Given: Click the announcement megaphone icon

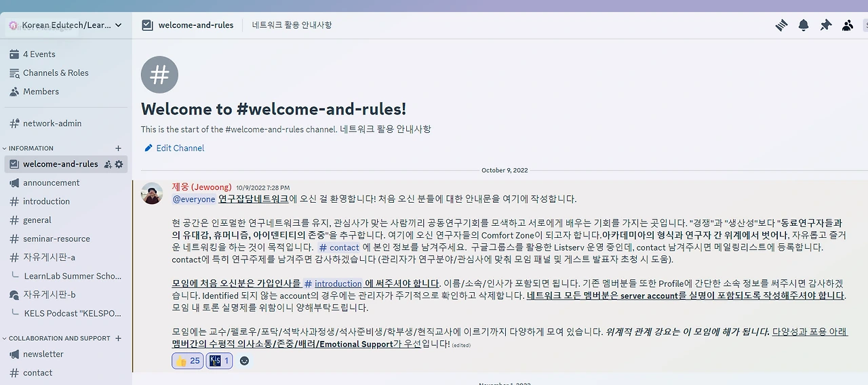Looking at the screenshot, I should [14, 183].
